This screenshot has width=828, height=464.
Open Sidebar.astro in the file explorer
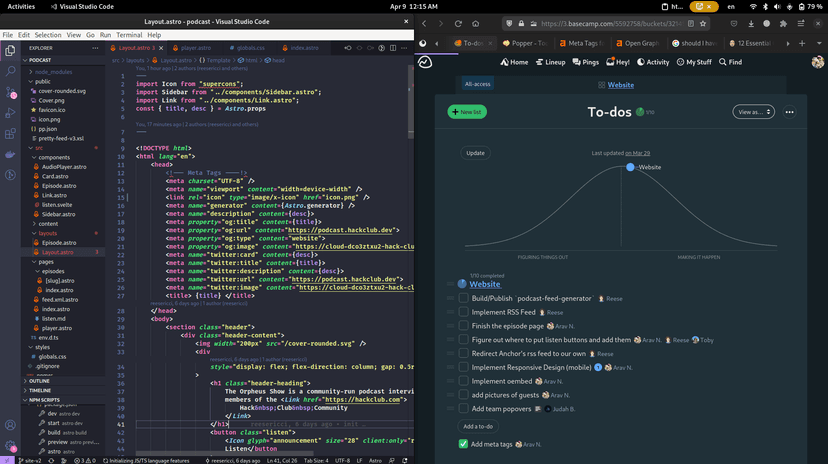tap(58, 214)
